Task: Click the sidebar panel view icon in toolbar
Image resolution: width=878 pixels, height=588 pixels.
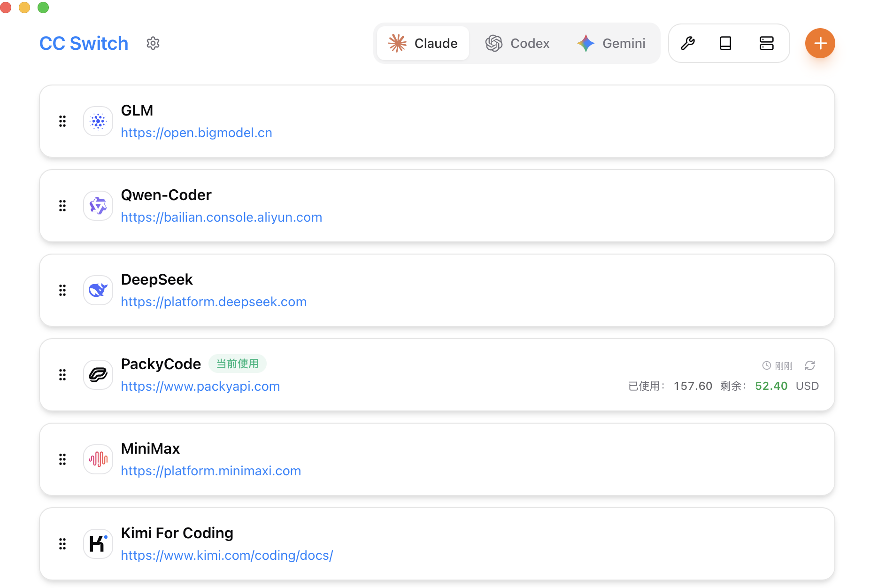Action: tap(726, 43)
